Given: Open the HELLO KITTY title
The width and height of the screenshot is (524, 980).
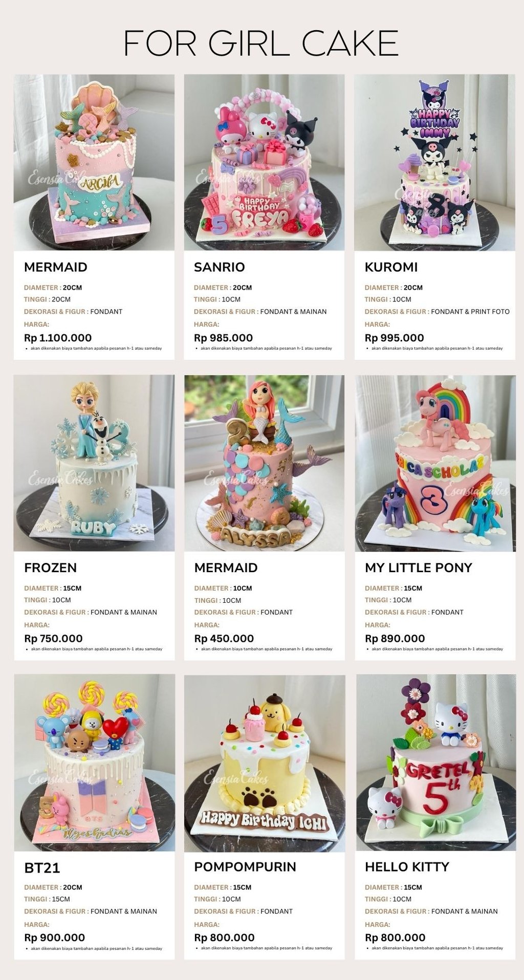Looking at the screenshot, I should [x=407, y=867].
